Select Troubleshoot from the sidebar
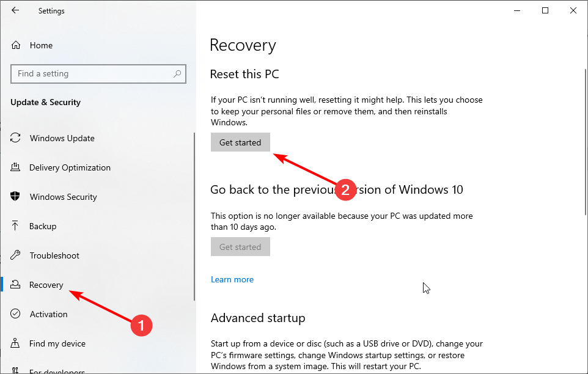 pos(54,255)
